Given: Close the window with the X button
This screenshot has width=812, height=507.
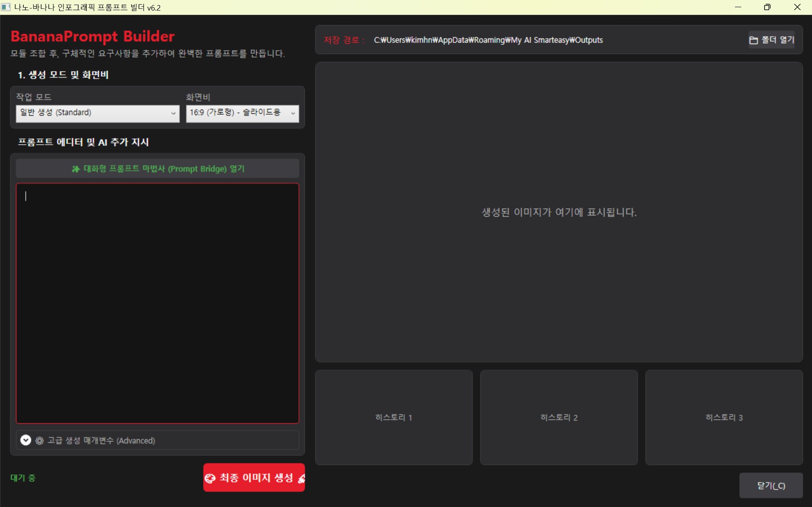Looking at the screenshot, I should tap(797, 7).
